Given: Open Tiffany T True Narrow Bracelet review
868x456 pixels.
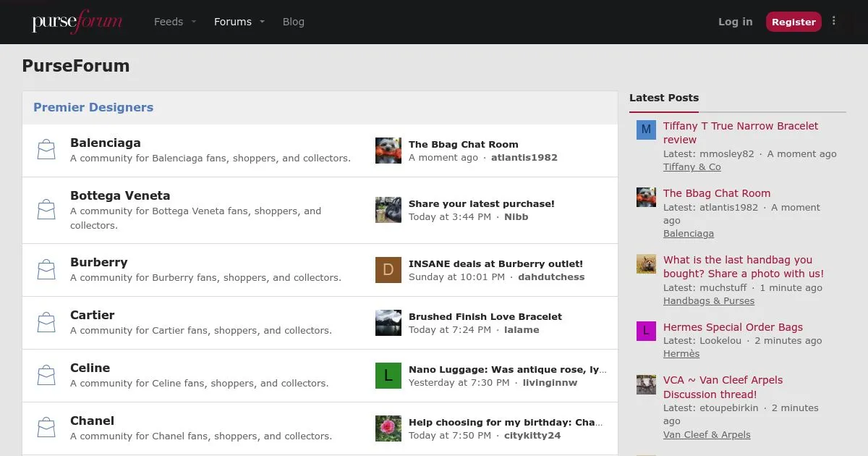Looking at the screenshot, I should pos(741,132).
